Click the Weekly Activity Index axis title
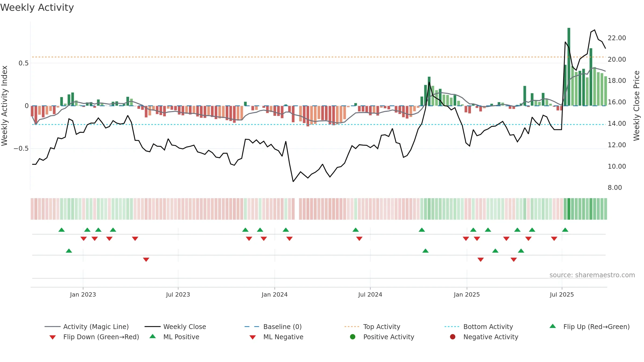The image size is (644, 362). click(x=5, y=106)
